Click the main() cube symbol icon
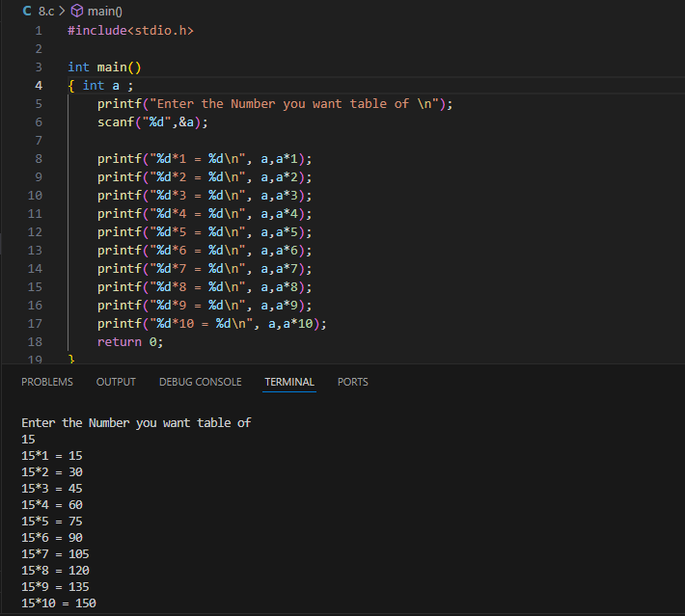 click(x=77, y=11)
